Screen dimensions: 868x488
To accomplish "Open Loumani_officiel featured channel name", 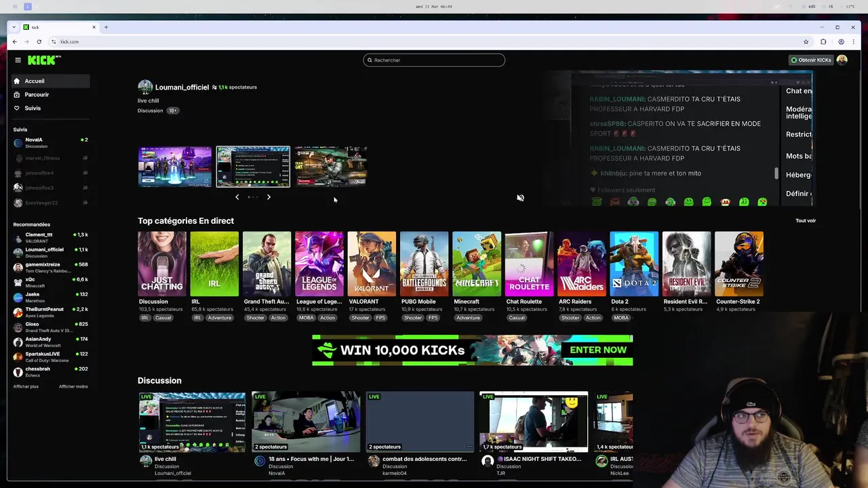I will pyautogui.click(x=182, y=87).
